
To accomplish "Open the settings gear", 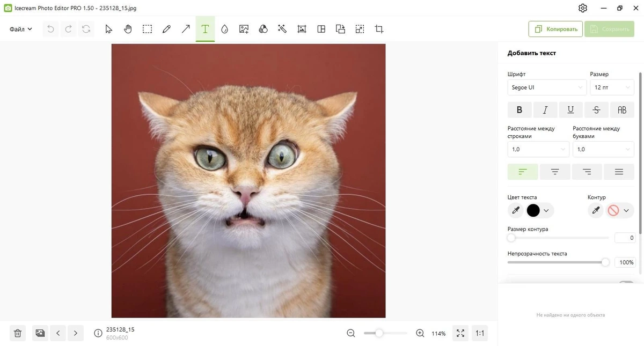I will (x=583, y=8).
